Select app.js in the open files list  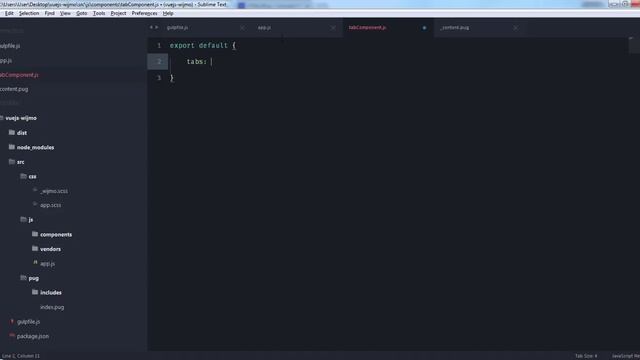pyautogui.click(x=6, y=60)
